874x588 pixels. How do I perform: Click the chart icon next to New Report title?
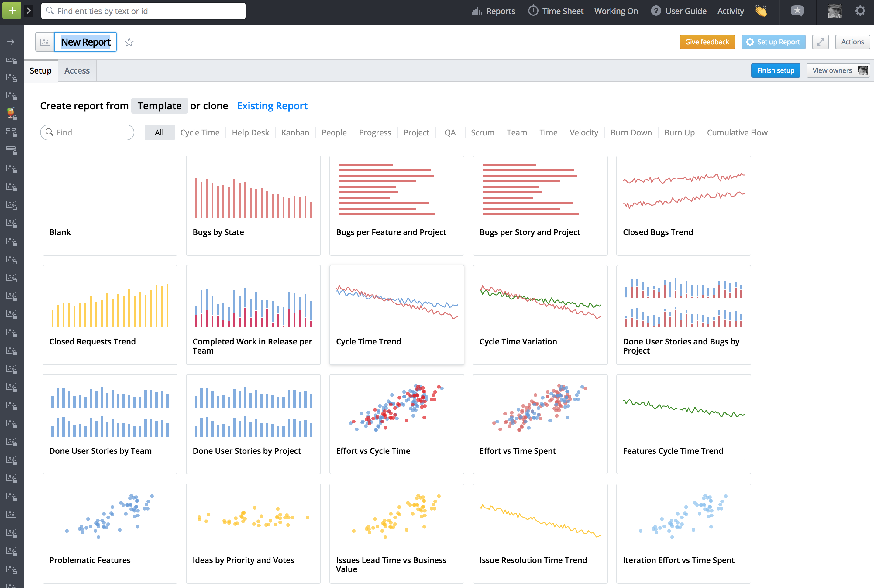[x=45, y=42]
